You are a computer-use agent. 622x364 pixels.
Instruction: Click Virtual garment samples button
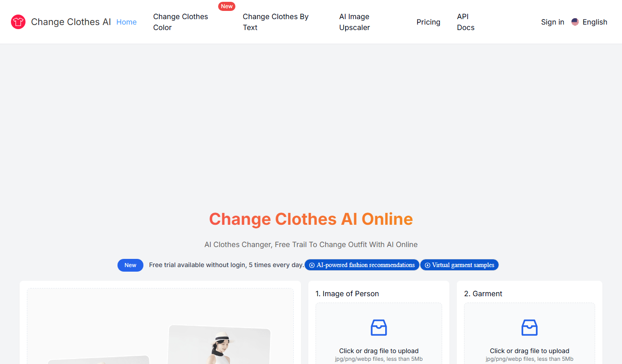pyautogui.click(x=459, y=265)
